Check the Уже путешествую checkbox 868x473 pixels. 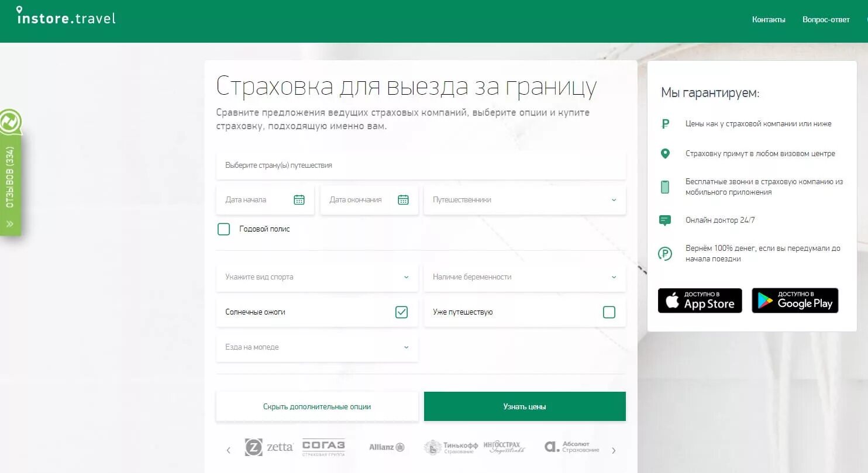[609, 312]
